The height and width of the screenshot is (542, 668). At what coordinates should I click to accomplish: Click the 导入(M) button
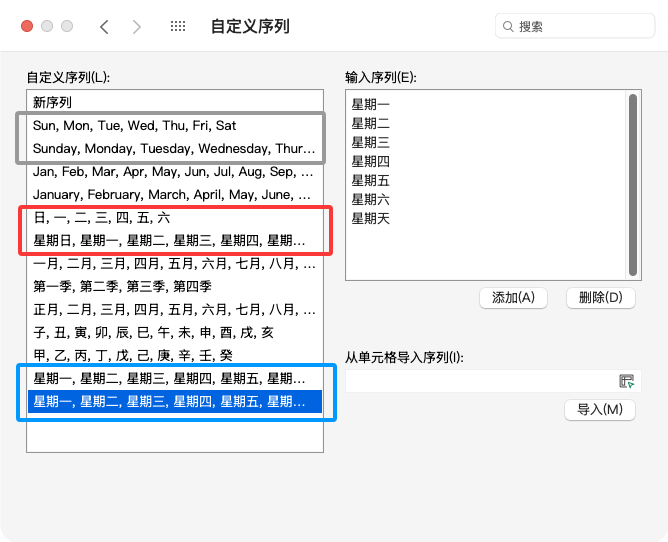(x=599, y=410)
